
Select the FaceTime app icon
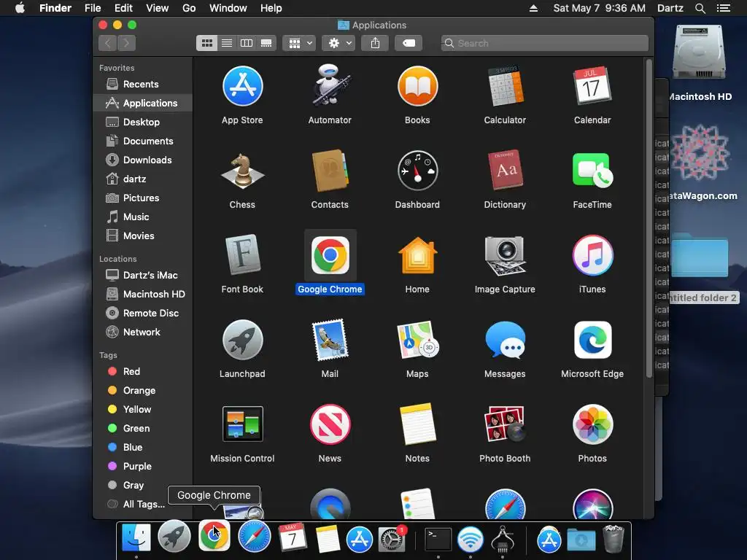(x=592, y=171)
